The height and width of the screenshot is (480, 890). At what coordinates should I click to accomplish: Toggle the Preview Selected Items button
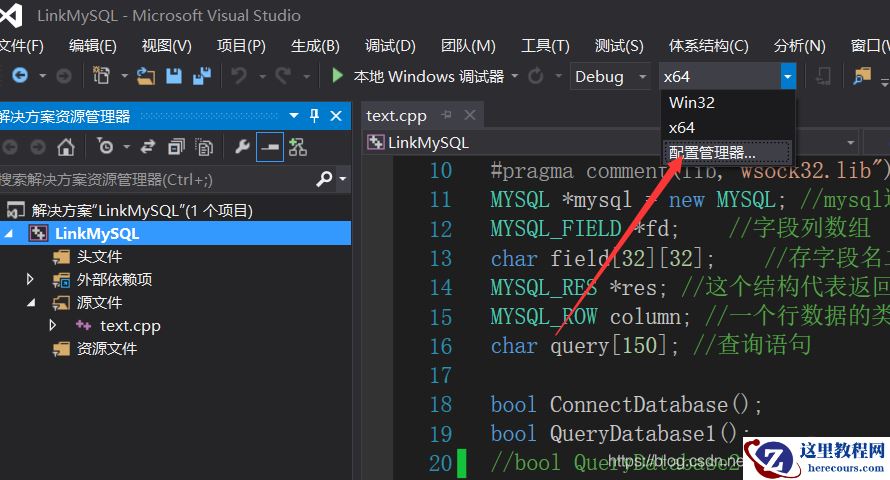coord(270,148)
